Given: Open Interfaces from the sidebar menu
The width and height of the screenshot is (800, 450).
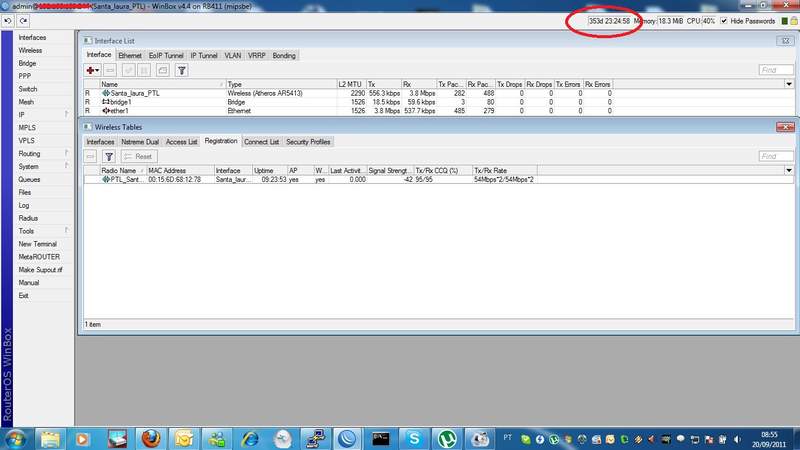Looking at the screenshot, I should pos(32,38).
